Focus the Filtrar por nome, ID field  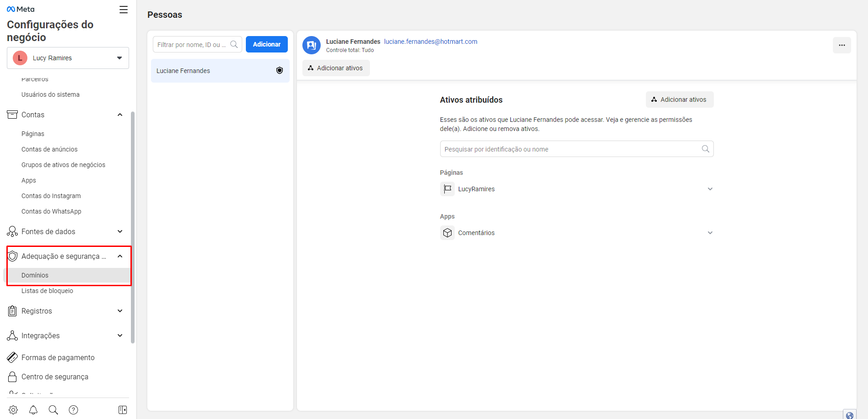(x=197, y=44)
